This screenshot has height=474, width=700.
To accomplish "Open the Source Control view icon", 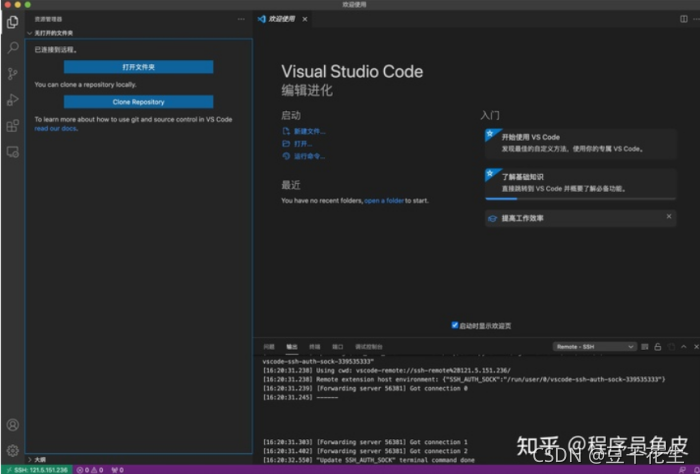I will coord(13,74).
